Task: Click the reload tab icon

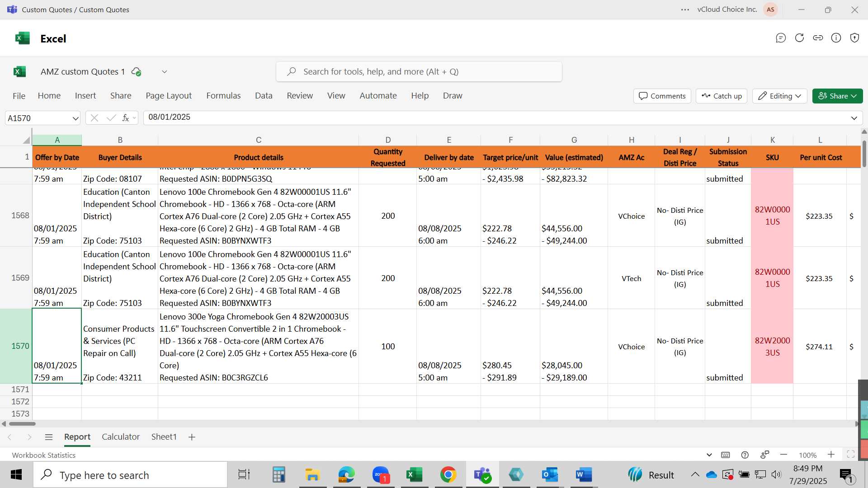Action: (x=799, y=38)
